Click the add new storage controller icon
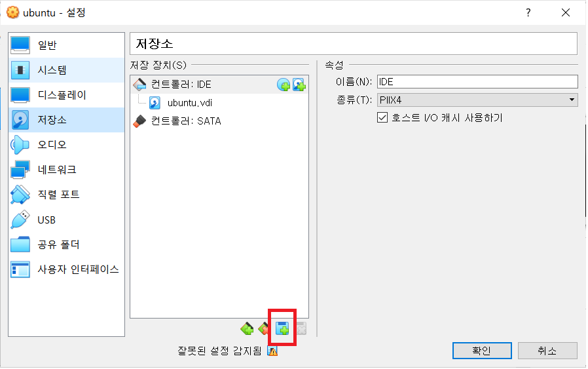588x369 pixels. pyautogui.click(x=247, y=329)
